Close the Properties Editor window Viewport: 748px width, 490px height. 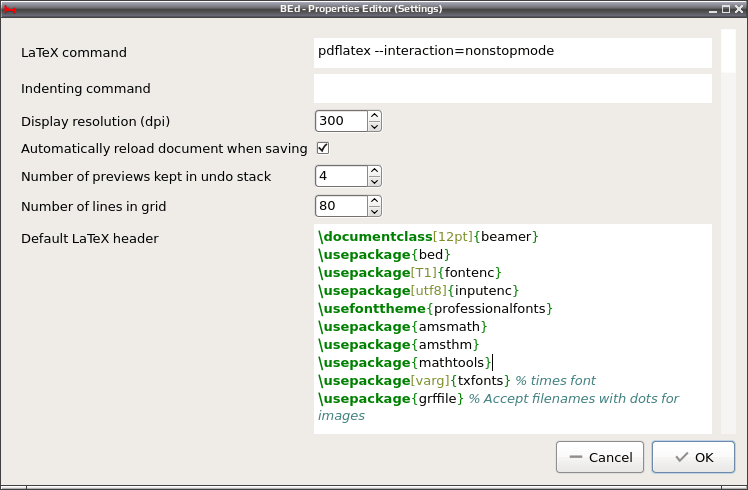pyautogui.click(x=739, y=9)
